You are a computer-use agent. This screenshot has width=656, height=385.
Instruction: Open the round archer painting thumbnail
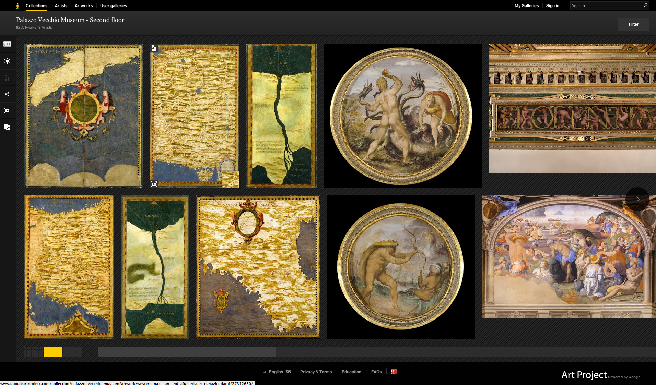tap(401, 267)
